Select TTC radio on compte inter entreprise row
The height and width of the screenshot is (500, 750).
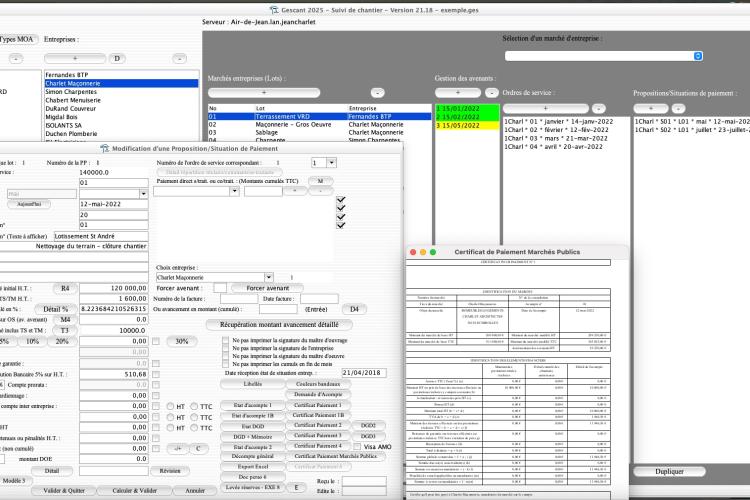click(194, 406)
